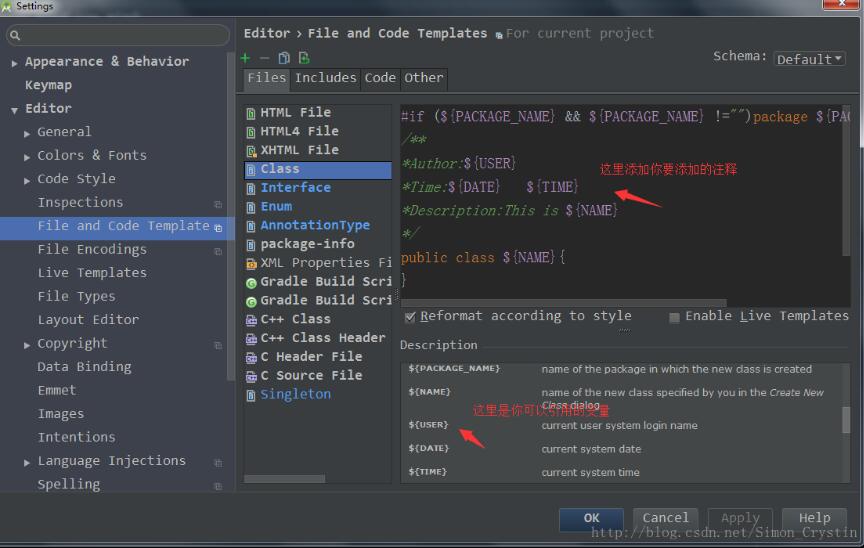Click the Copy Template icon
This screenshot has width=864, height=548.
tap(284, 58)
